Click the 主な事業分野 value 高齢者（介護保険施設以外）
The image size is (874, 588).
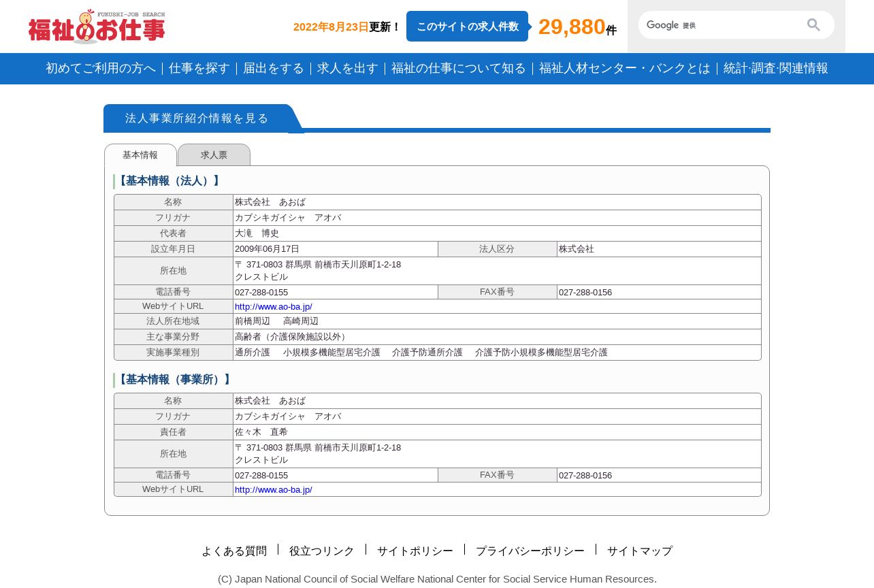[292, 337]
